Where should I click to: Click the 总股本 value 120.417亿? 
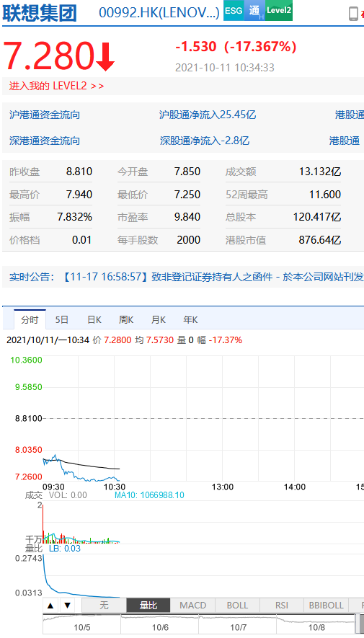pos(317,217)
